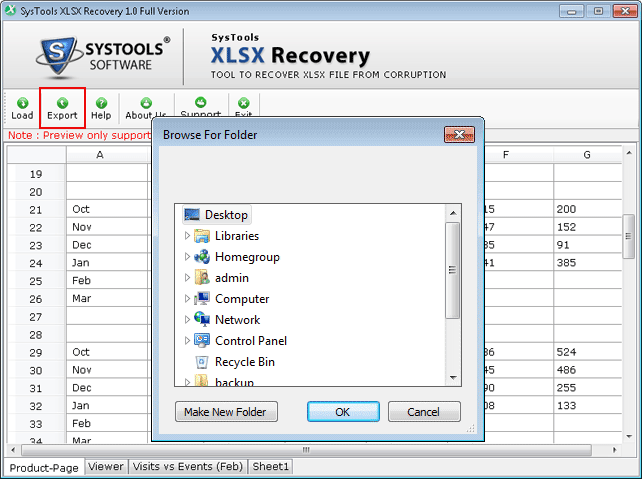642x479 pixels.
Task: Expand the Computer tree node
Action: (187, 299)
